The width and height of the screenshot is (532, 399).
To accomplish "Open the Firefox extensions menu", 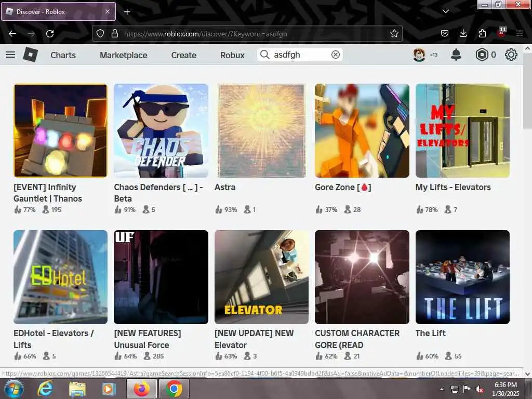I will click(482, 33).
